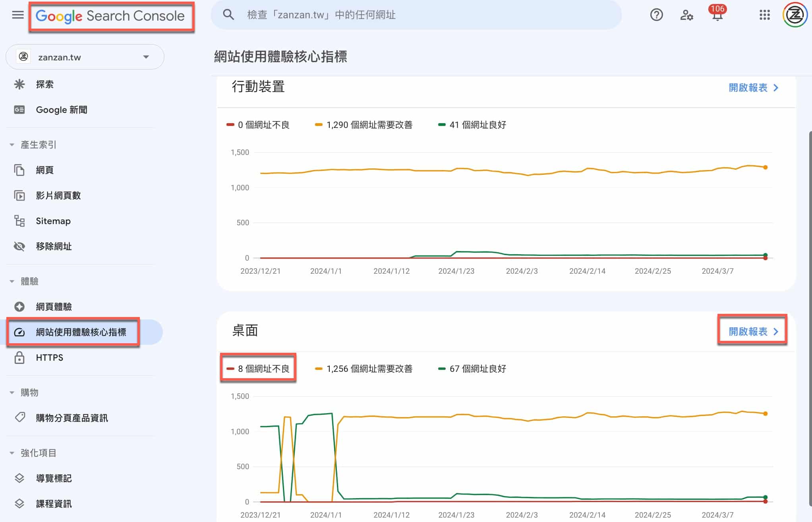Screen dimensions: 812x522
Task: Open 網頁體驗 report
Action: tap(54, 307)
